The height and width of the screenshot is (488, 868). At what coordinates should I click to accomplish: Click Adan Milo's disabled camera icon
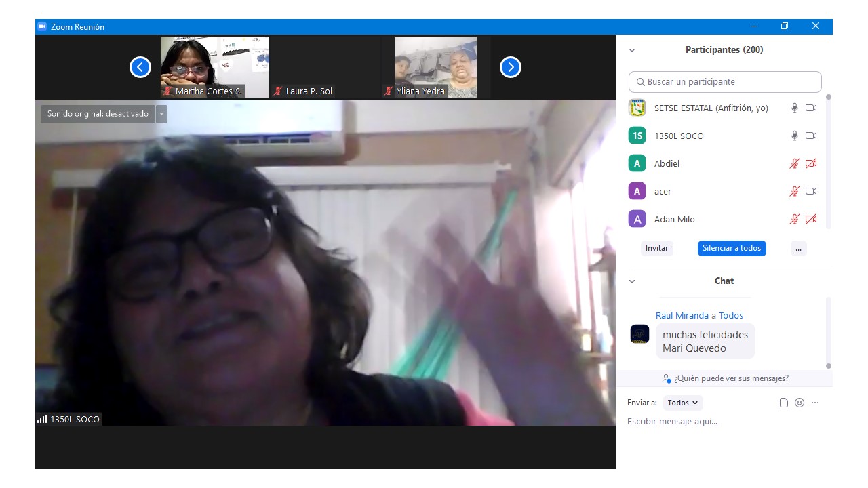[x=811, y=219]
